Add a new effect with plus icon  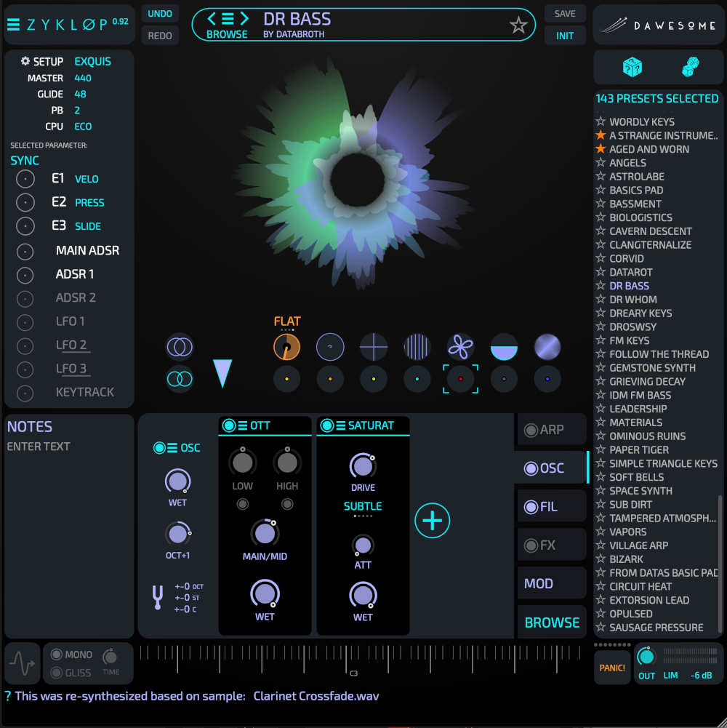tap(433, 521)
